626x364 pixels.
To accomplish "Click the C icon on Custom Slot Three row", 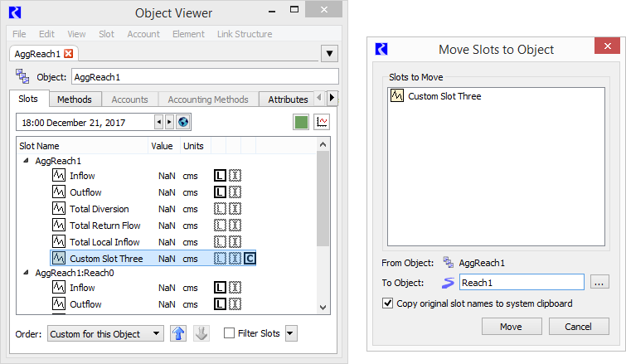I will pos(250,259).
